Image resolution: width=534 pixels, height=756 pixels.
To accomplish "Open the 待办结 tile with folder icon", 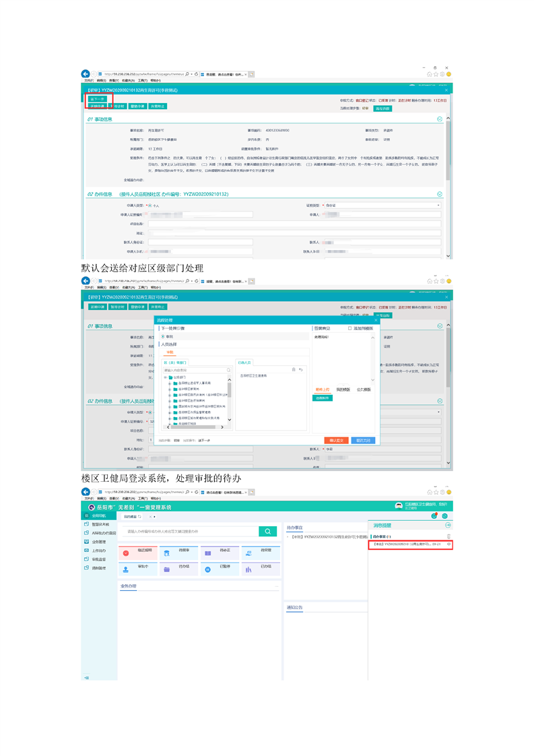I will [178, 569].
